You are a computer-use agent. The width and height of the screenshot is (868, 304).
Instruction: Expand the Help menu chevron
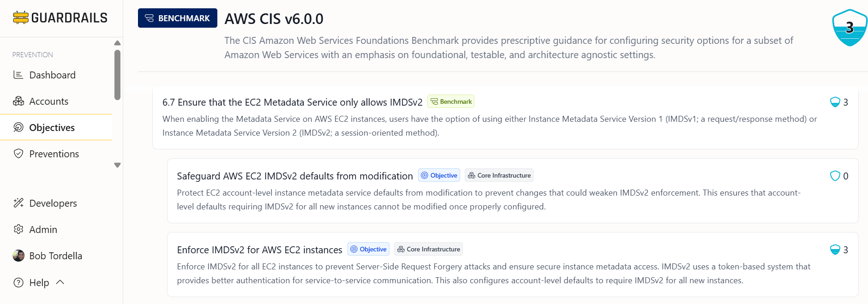pyautogui.click(x=60, y=282)
